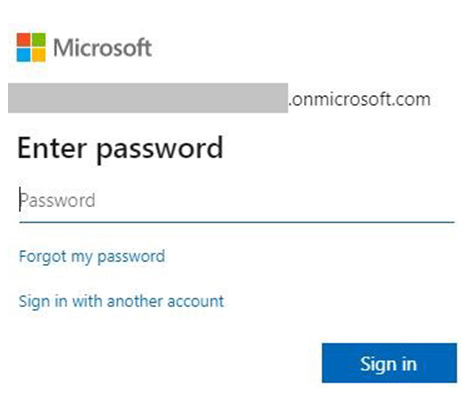463x411 pixels.
Task: Click empty area right of Password placeholder
Action: pyautogui.click(x=273, y=201)
